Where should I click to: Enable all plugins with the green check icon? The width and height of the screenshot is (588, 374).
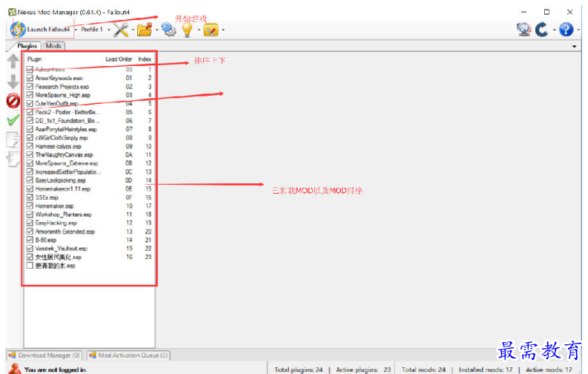pos(13,120)
